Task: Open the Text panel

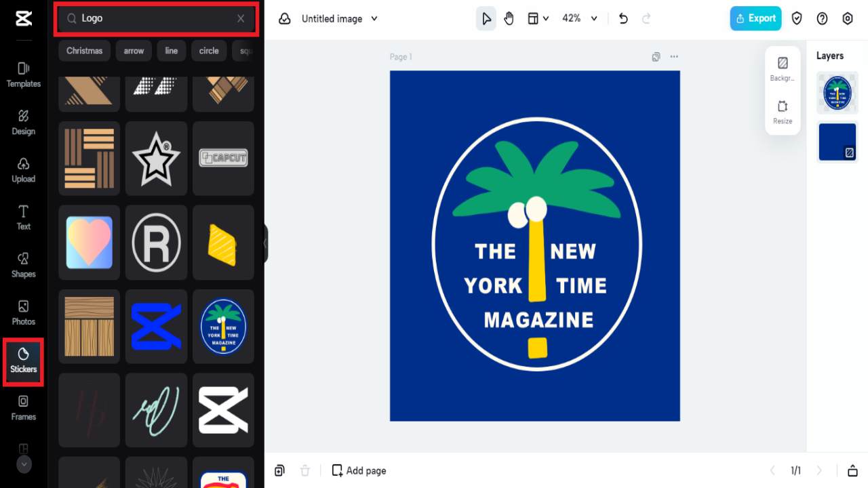Action: coord(24,217)
